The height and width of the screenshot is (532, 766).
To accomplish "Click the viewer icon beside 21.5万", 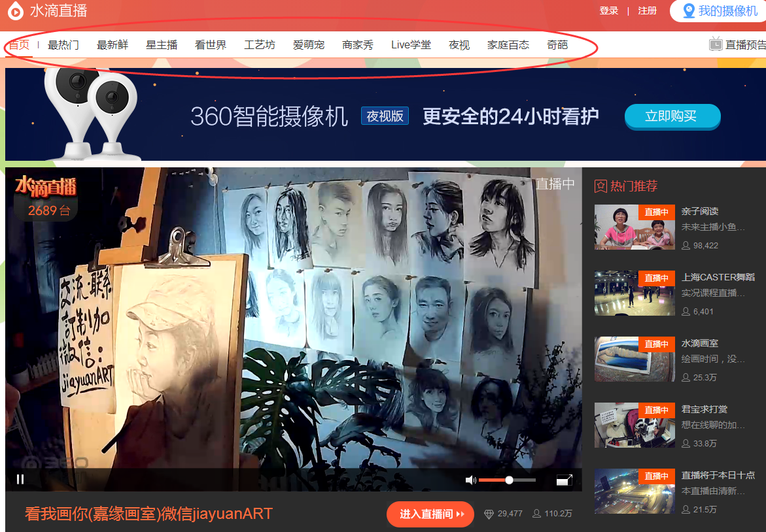I will click(x=686, y=510).
